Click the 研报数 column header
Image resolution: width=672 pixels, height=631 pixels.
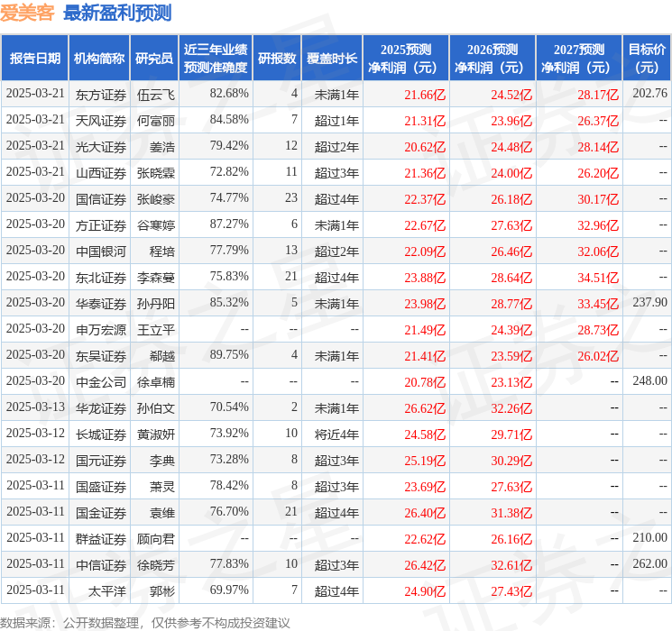pos(277,59)
